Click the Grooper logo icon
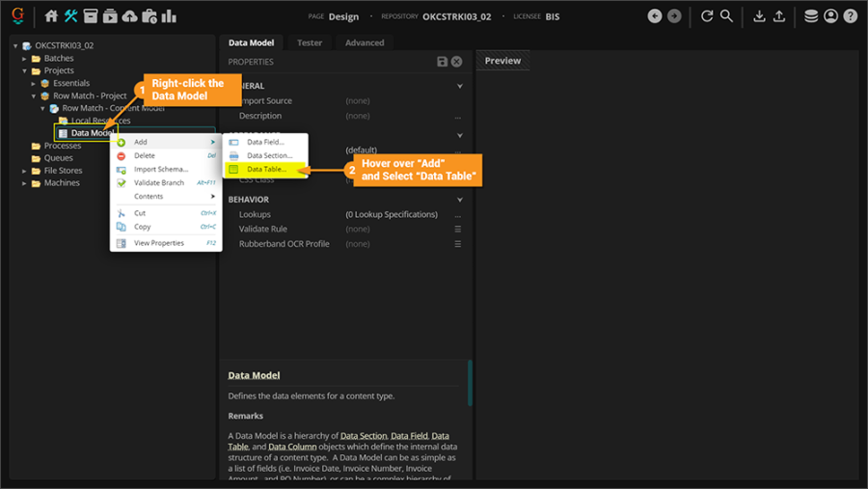Viewport: 868px width, 489px height. 17,15
